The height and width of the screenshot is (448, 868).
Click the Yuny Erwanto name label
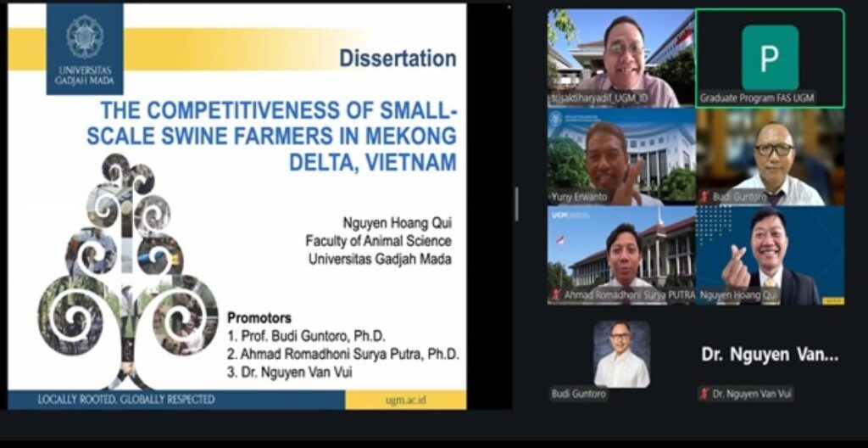point(576,197)
